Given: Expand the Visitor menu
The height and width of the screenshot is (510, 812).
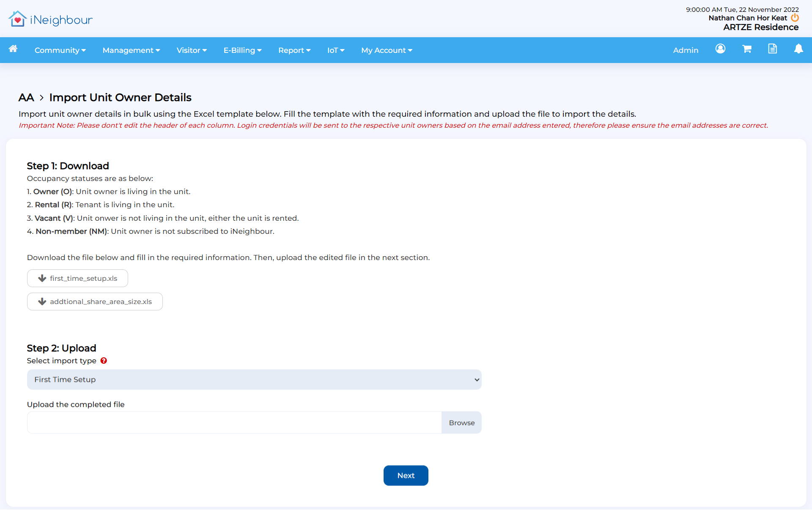Looking at the screenshot, I should pyautogui.click(x=192, y=50).
